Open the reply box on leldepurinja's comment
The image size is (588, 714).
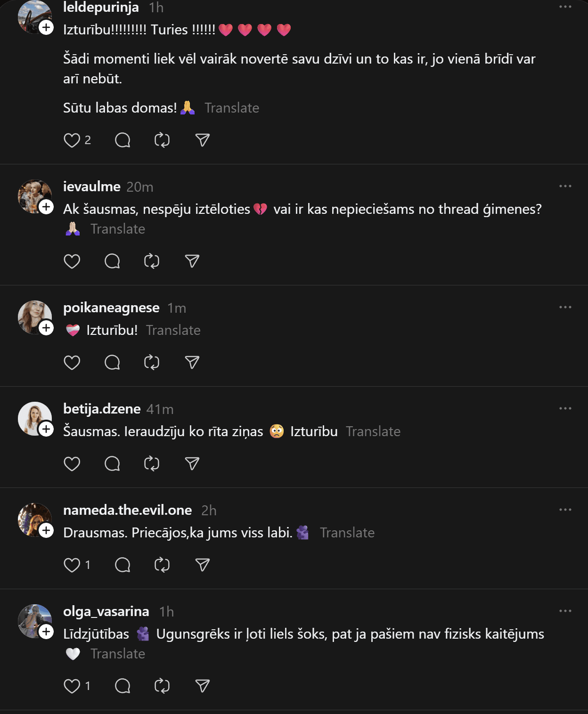[x=122, y=140]
